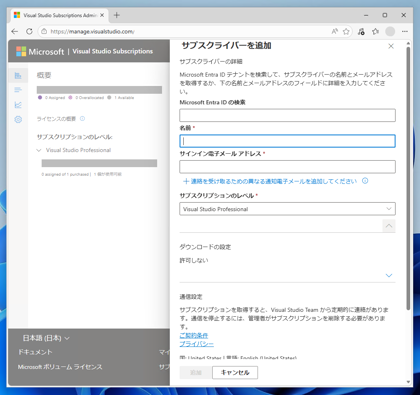The width and height of the screenshot is (420, 395).
Task: Open the 日本語 (日本) language selector
Action: (x=46, y=338)
